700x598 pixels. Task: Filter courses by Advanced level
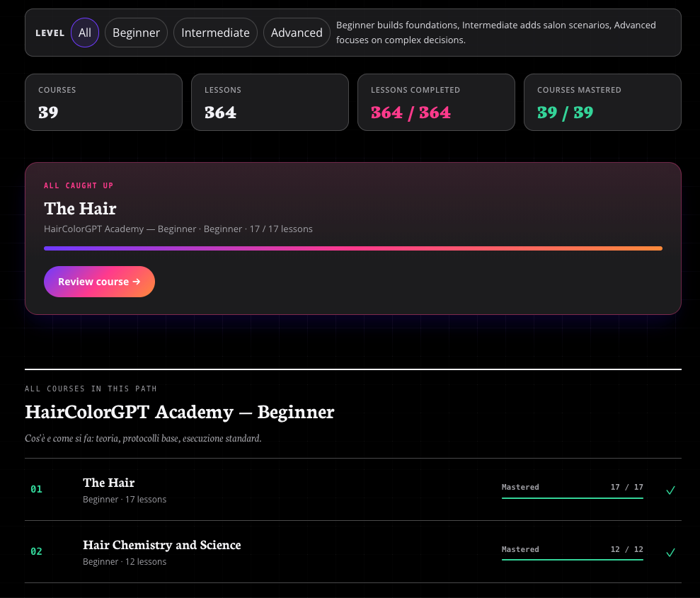[x=297, y=33]
